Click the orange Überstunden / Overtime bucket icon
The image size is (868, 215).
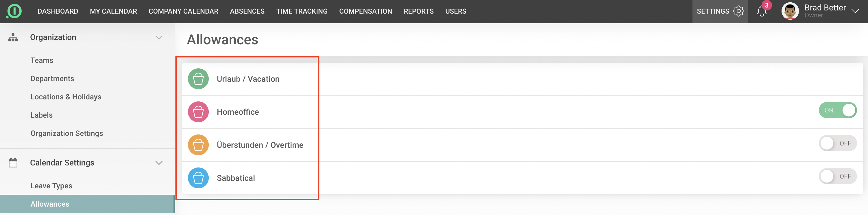pyautogui.click(x=198, y=145)
